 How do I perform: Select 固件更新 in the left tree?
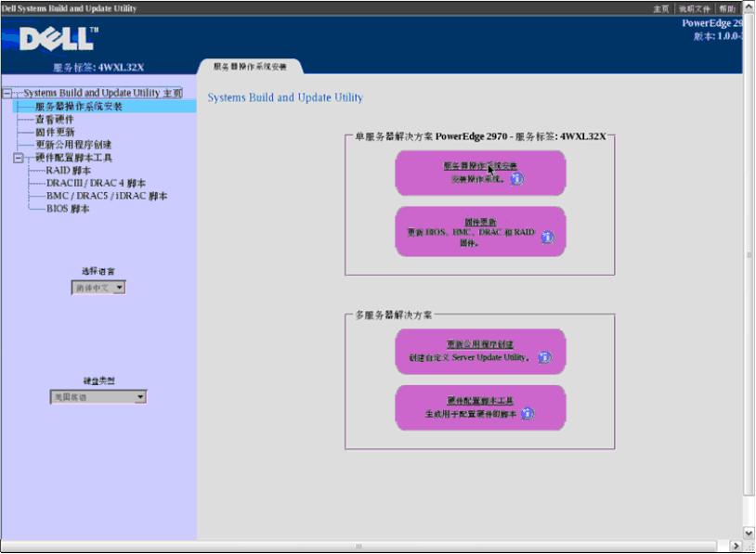55,132
